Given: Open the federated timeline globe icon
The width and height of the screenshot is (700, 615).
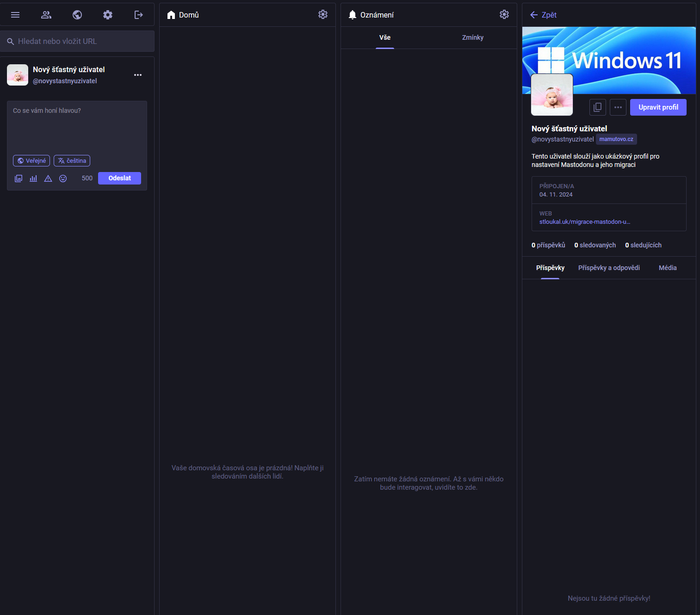Looking at the screenshot, I should (x=77, y=15).
